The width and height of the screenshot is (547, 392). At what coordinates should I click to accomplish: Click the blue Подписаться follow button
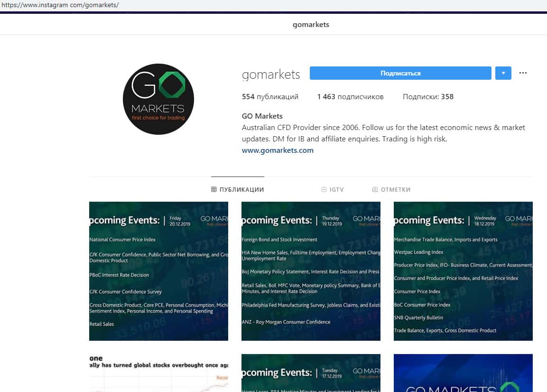400,73
